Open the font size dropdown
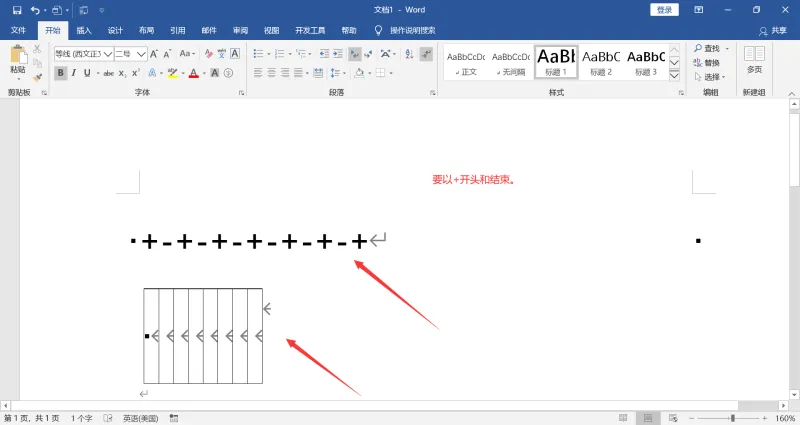The width and height of the screenshot is (800, 425). 141,54
